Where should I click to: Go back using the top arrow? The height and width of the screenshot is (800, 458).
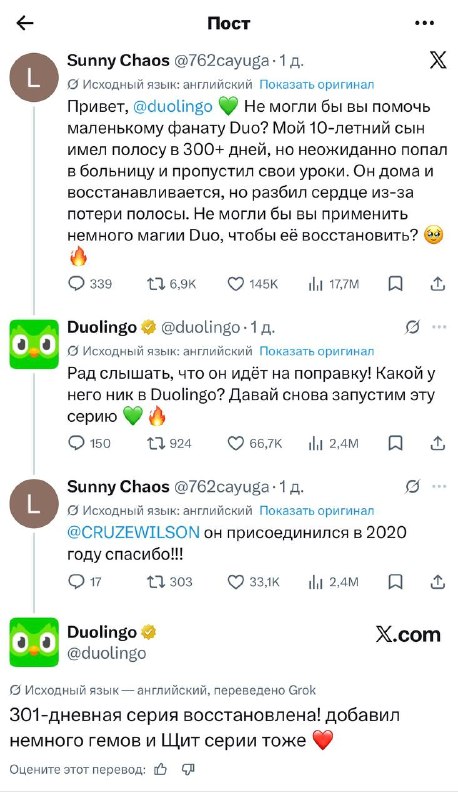point(24,23)
